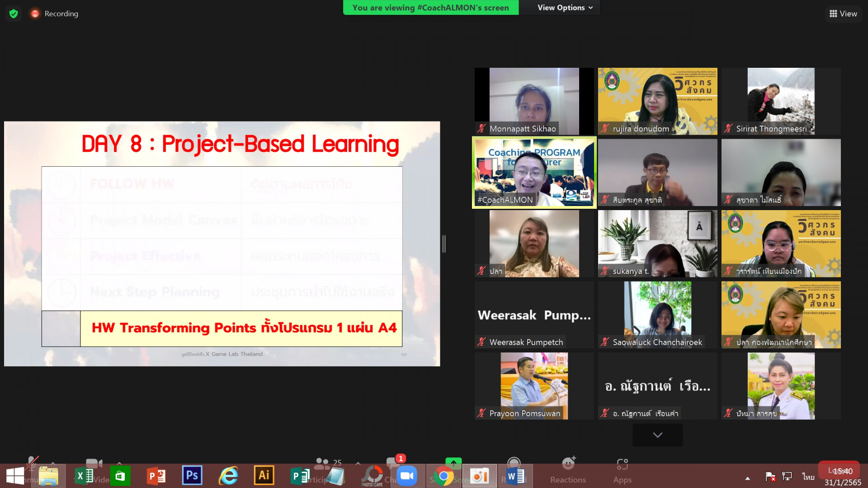Launch PowerPoint from the taskbar
The height and width of the screenshot is (488, 868).
[156, 476]
